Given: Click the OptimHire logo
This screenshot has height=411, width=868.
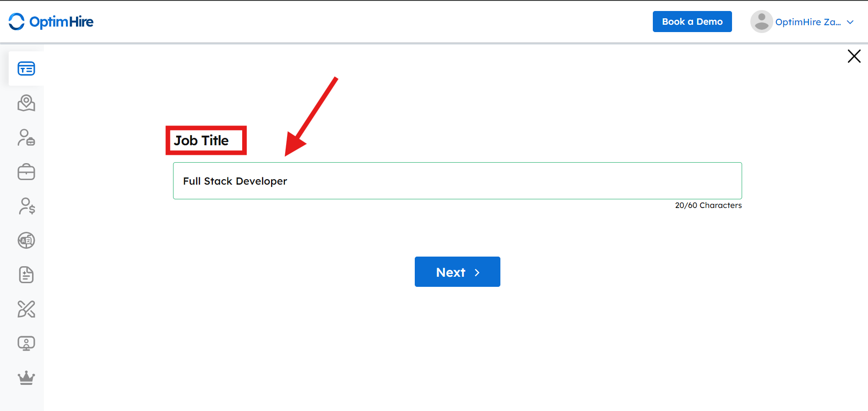Looking at the screenshot, I should 51,22.
